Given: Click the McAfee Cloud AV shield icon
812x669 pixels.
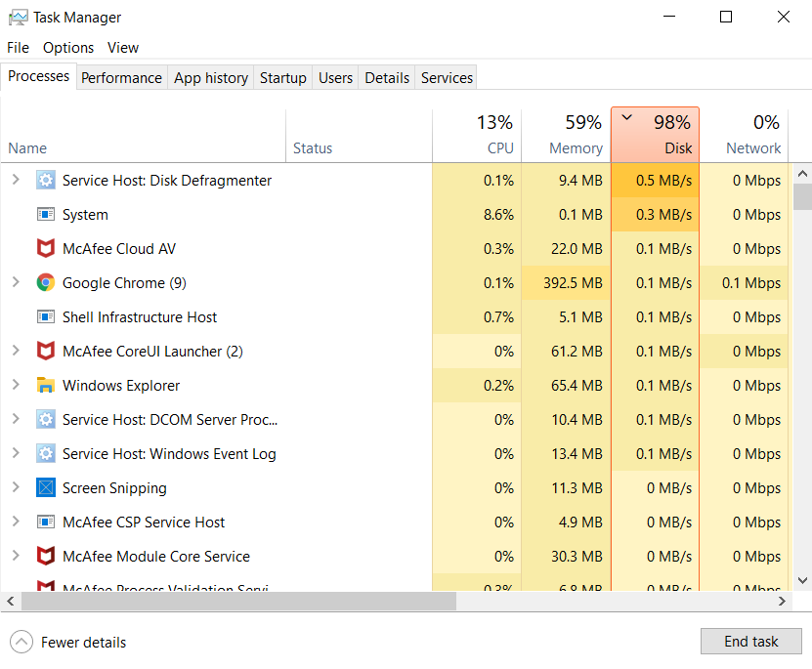Looking at the screenshot, I should (46, 248).
